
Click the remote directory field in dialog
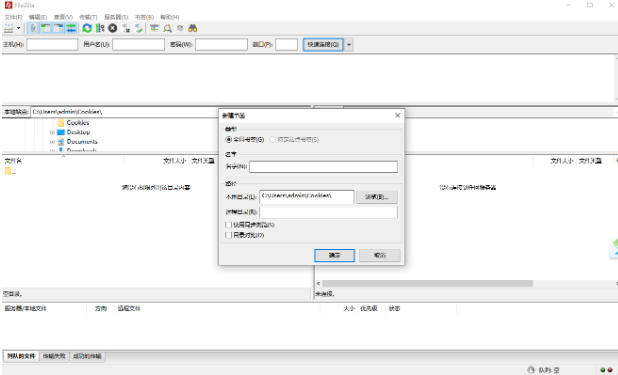(x=328, y=212)
